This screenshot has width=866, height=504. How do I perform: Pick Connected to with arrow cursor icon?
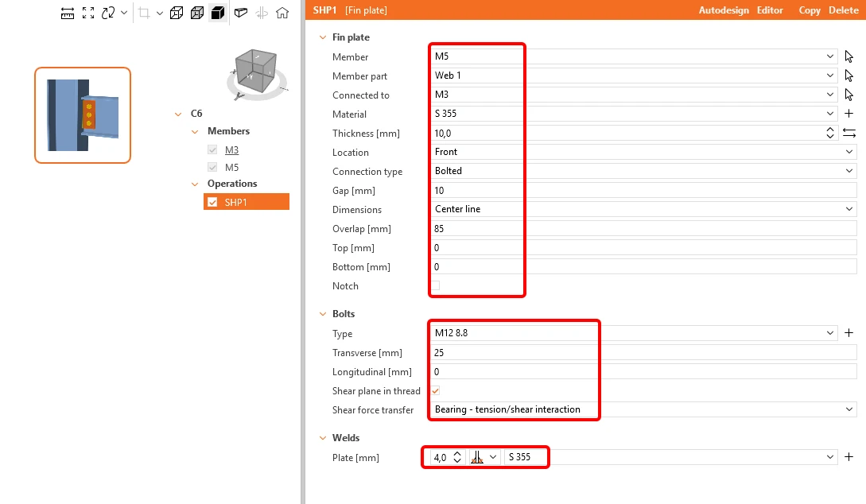point(849,95)
